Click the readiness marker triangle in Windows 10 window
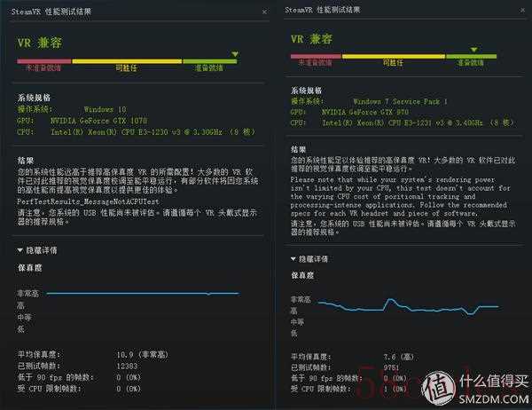This screenshot has height=410, width=532. [x=235, y=54]
